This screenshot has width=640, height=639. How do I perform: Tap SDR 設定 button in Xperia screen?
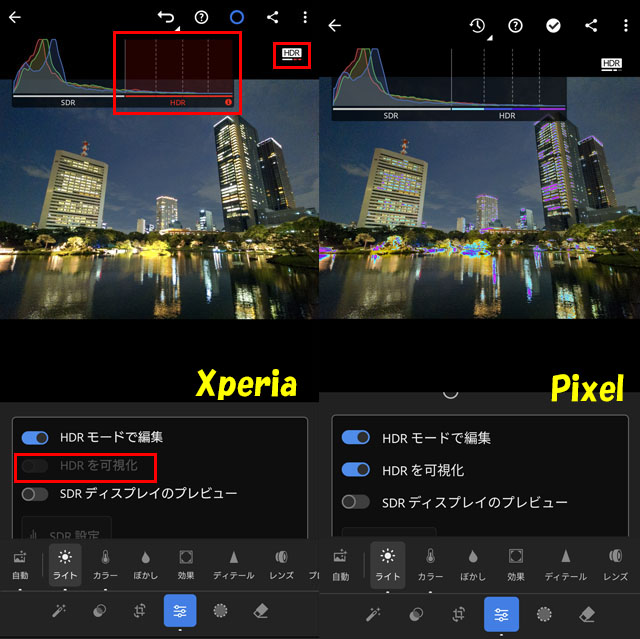67,529
